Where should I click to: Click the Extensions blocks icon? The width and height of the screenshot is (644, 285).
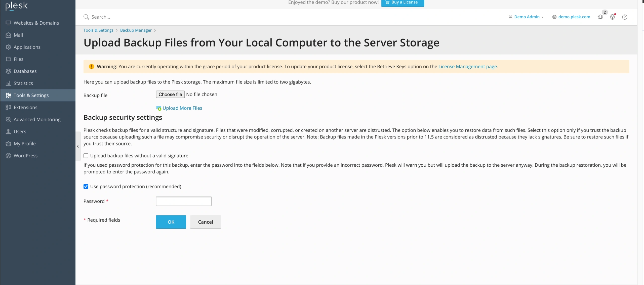pos(8,107)
